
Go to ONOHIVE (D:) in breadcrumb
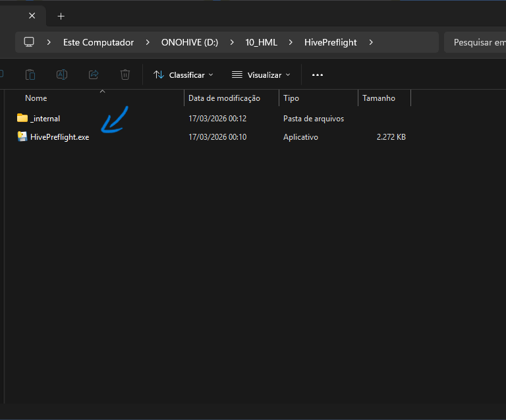coord(190,42)
